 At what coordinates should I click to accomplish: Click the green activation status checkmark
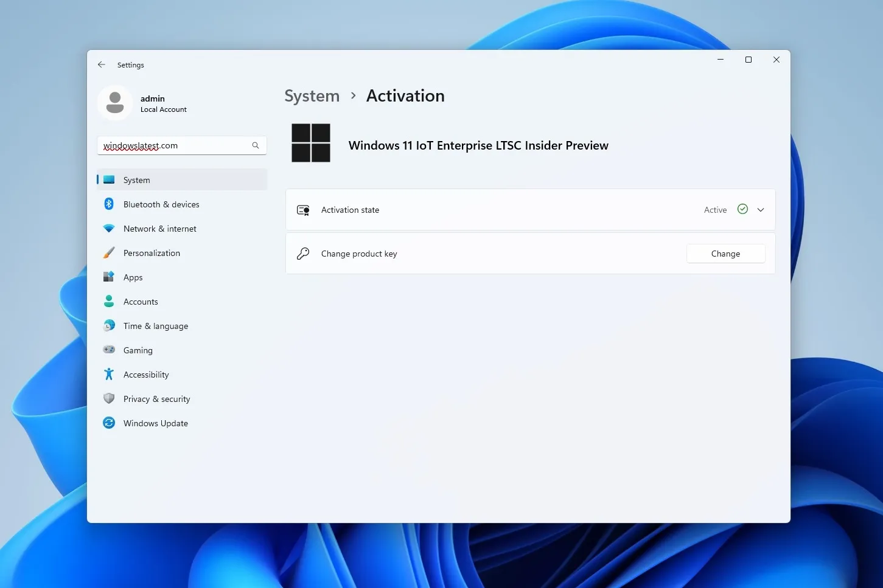tap(742, 209)
